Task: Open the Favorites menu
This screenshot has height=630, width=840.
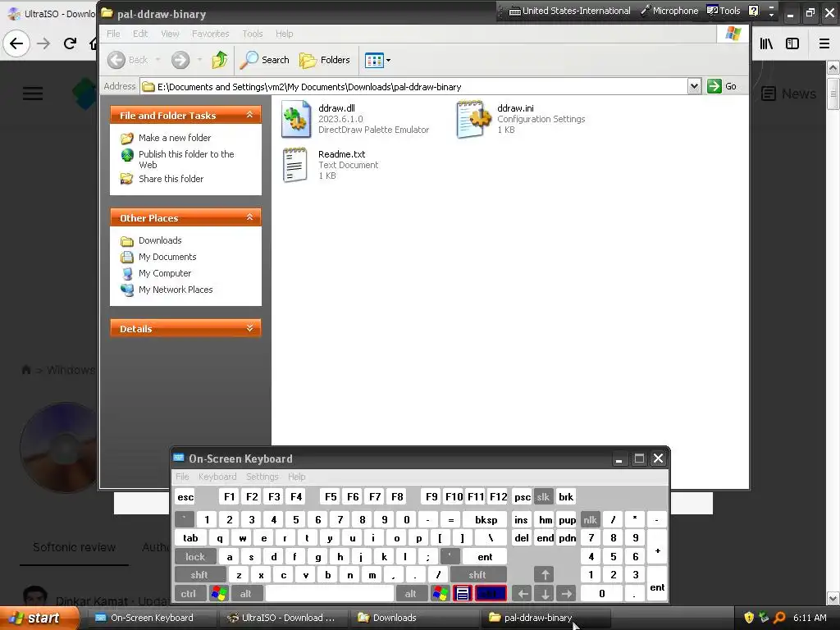Action: tap(211, 34)
